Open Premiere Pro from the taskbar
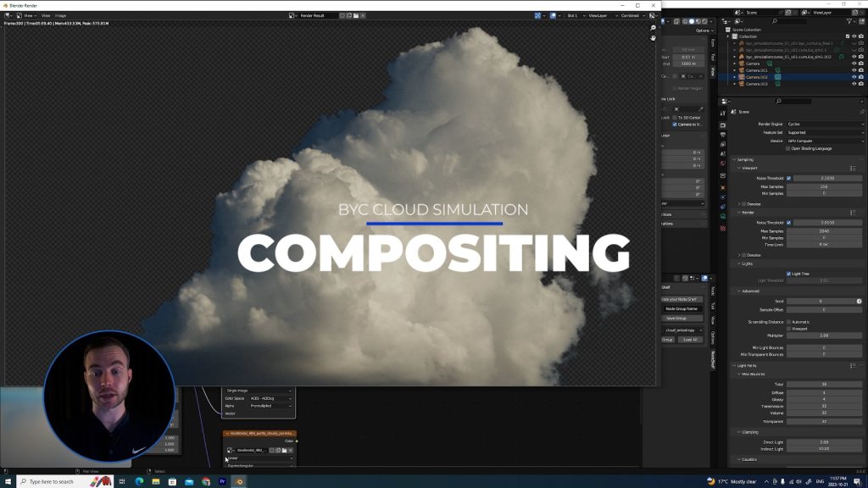 point(223,481)
